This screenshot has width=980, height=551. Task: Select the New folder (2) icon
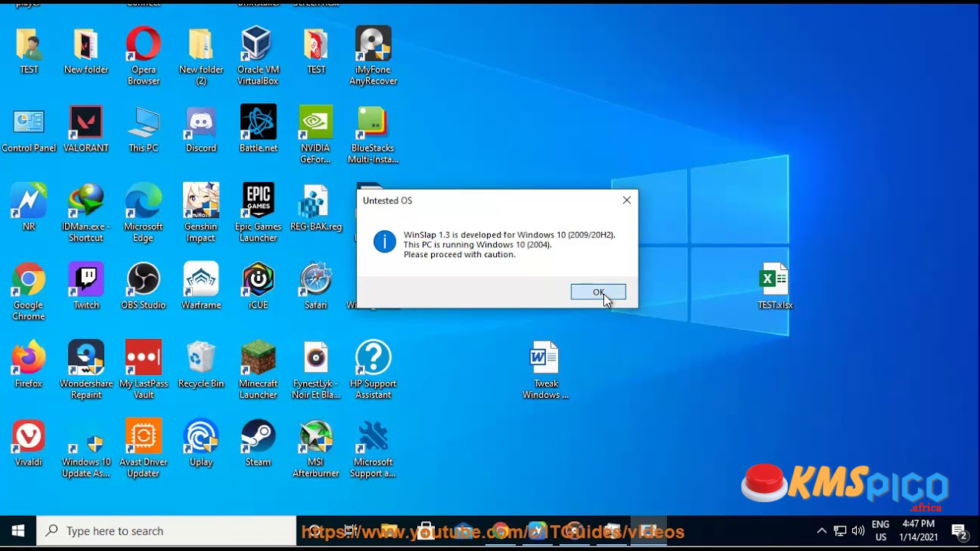201,56
